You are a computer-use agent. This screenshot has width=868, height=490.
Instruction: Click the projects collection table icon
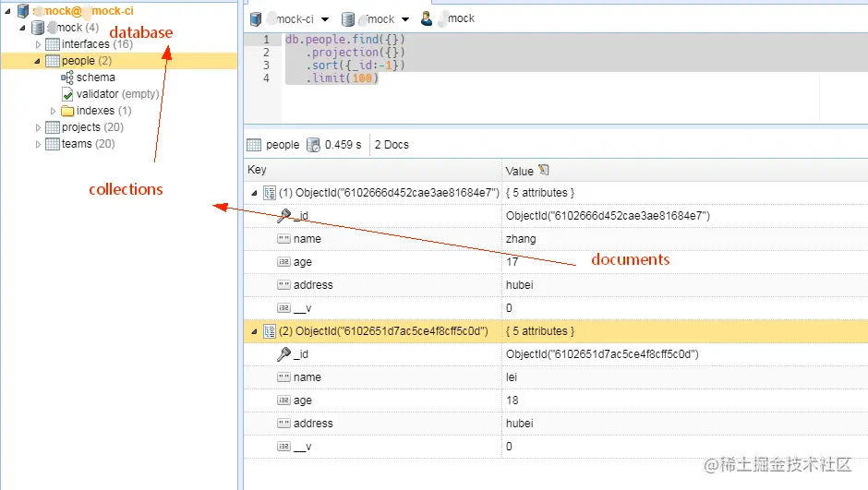coord(53,127)
